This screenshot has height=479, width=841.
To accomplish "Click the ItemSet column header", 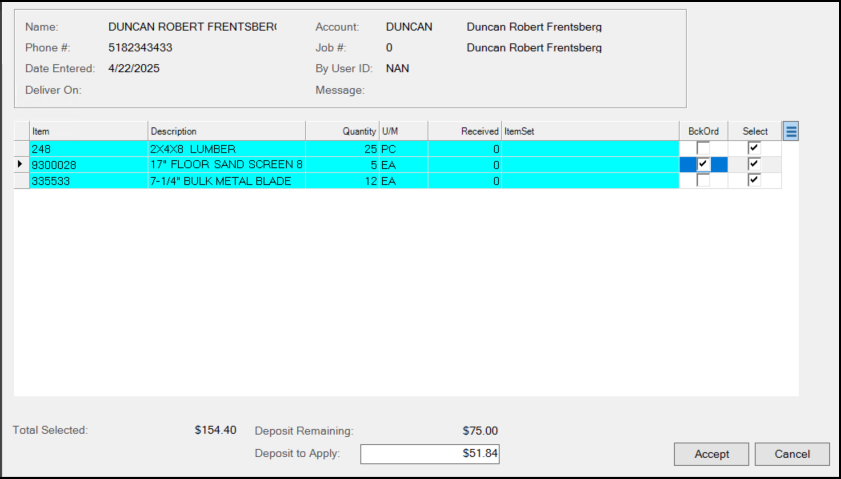I will coord(590,131).
